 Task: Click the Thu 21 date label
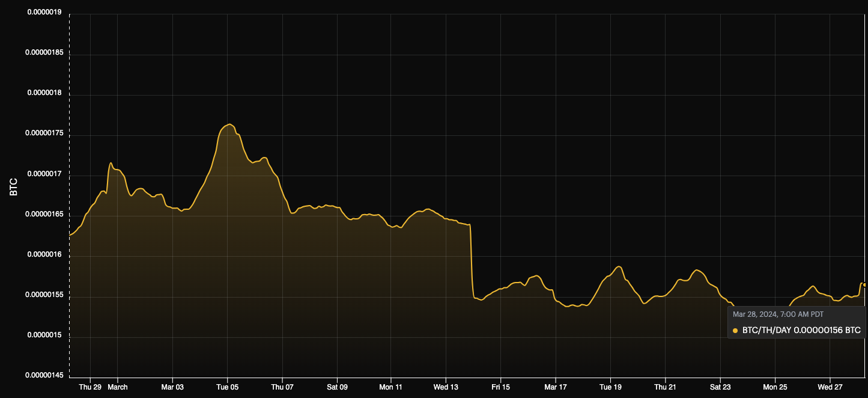click(x=666, y=387)
